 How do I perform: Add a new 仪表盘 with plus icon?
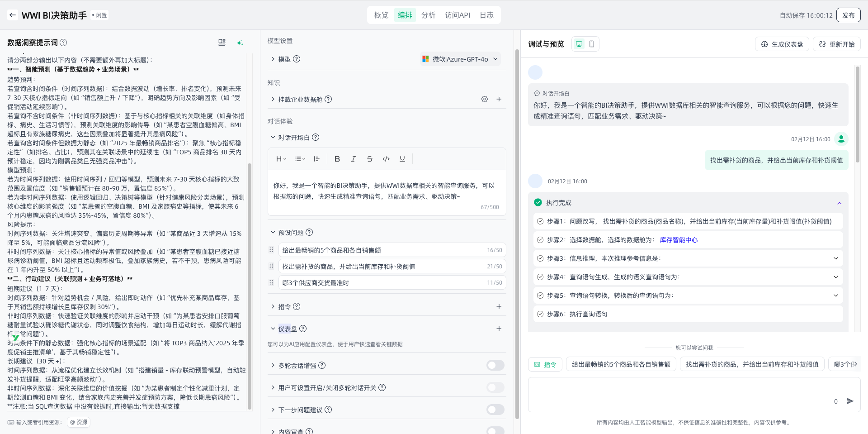point(499,329)
